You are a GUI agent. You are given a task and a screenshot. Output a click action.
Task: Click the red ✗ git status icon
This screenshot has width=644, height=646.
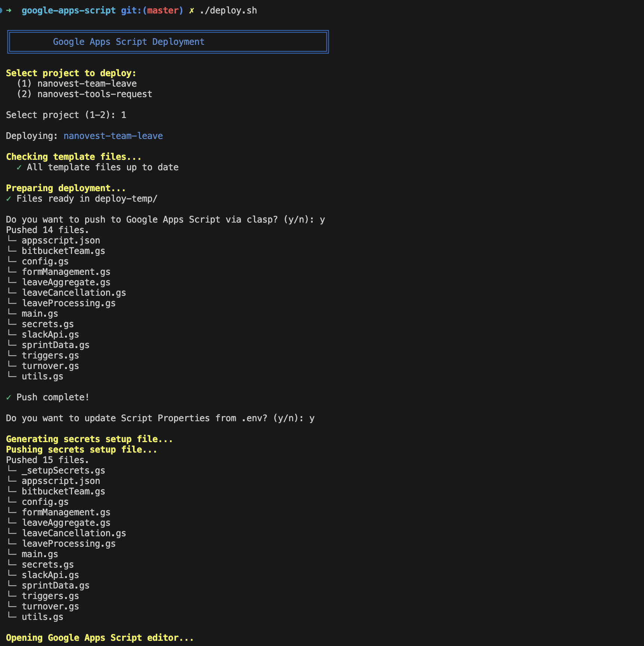191,10
